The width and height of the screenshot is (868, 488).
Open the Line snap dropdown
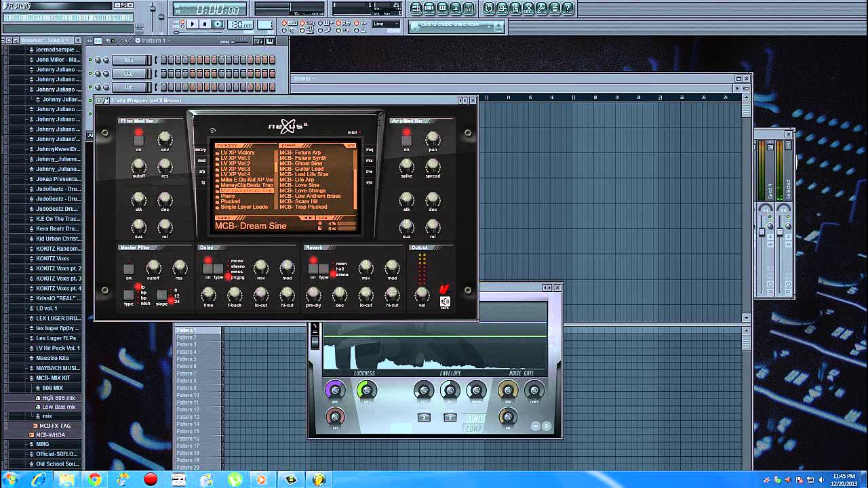point(387,24)
